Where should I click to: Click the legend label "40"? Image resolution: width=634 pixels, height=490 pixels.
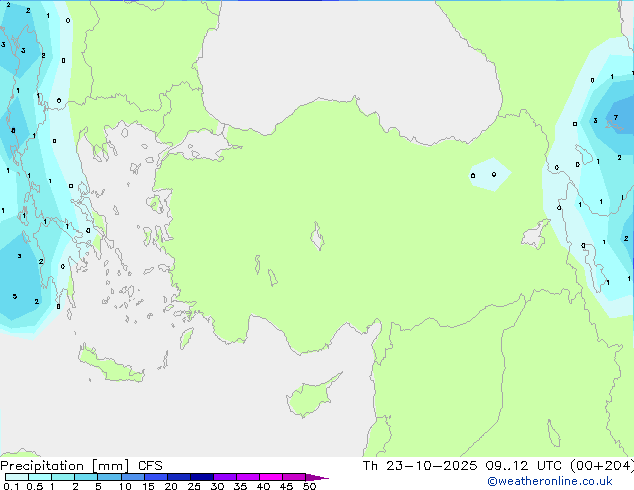click(x=263, y=486)
